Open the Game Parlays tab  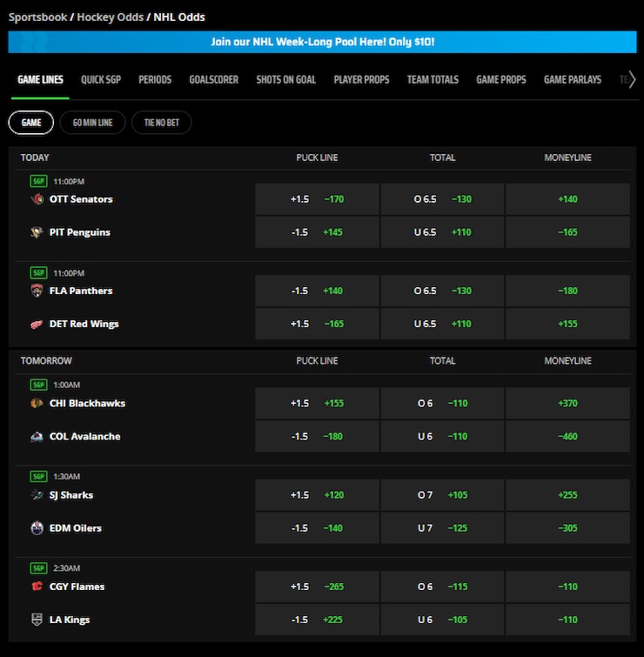tap(573, 79)
